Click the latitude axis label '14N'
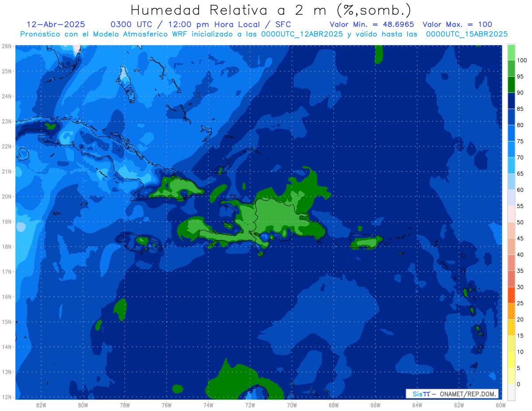This screenshot has height=411, width=532. (6, 347)
